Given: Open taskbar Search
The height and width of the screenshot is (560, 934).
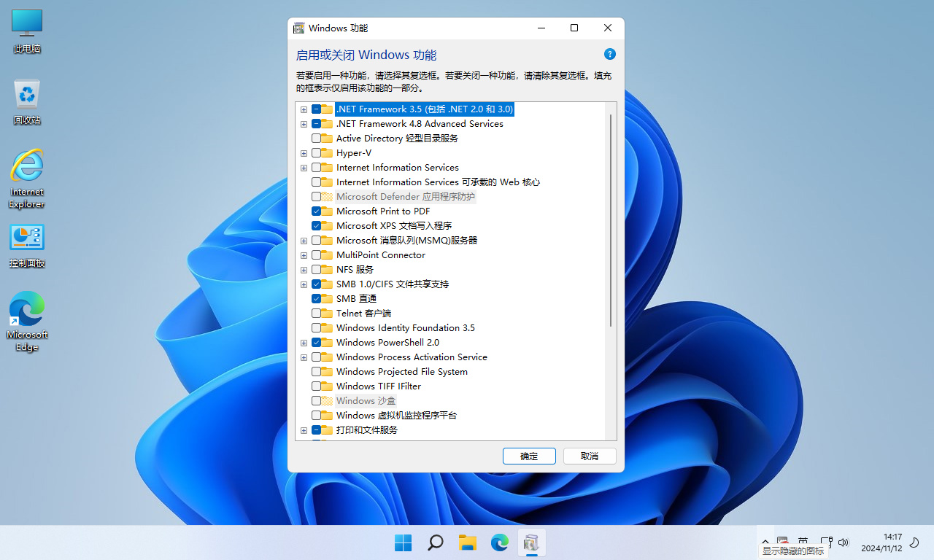Looking at the screenshot, I should tap(435, 542).
